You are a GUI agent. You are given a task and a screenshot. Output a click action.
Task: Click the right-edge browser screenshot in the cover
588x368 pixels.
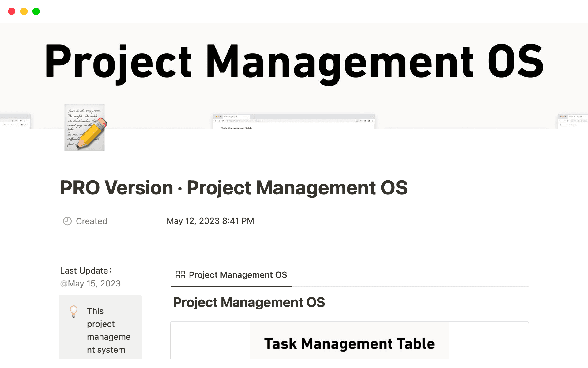pos(573,121)
